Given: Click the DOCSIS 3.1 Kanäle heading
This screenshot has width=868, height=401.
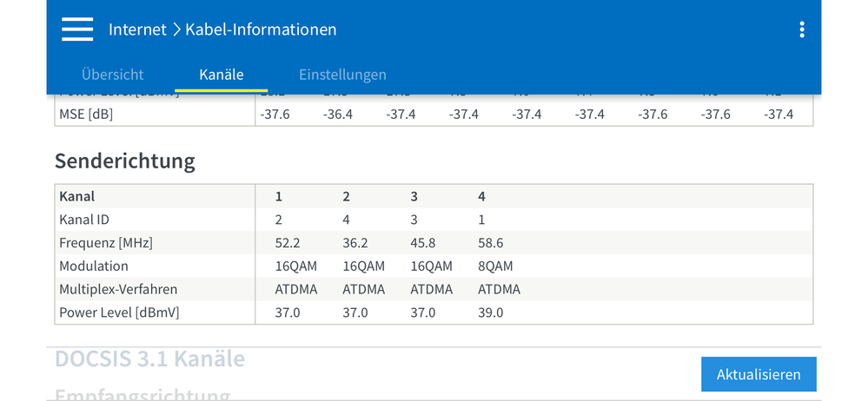Looking at the screenshot, I should pos(149,358).
